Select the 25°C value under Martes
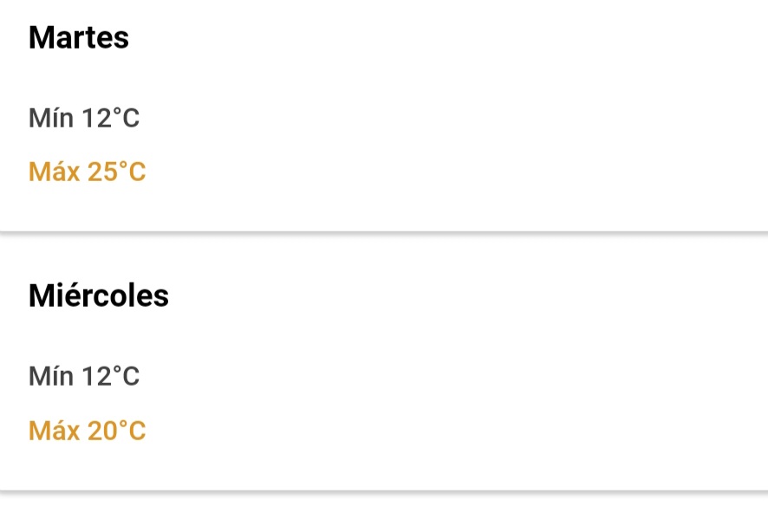768x532 pixels. click(x=116, y=172)
